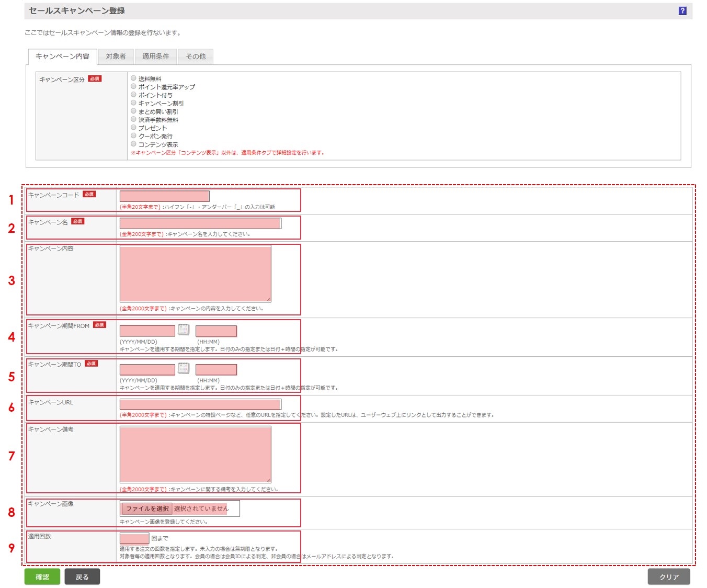Viewport: 707px width, 588px height.
Task: Click into the キャンペーン内容 text area
Action: (196, 274)
